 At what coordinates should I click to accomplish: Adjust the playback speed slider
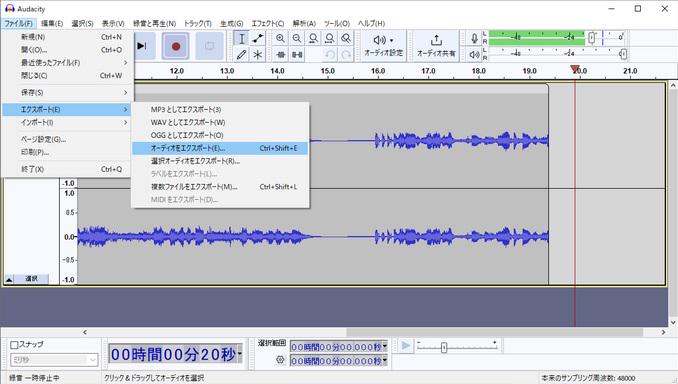coord(444,347)
